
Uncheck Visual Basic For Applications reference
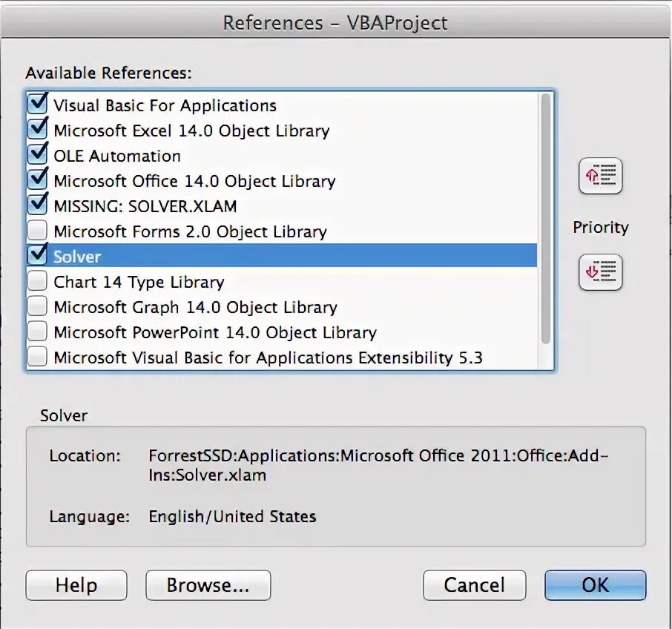[37, 105]
